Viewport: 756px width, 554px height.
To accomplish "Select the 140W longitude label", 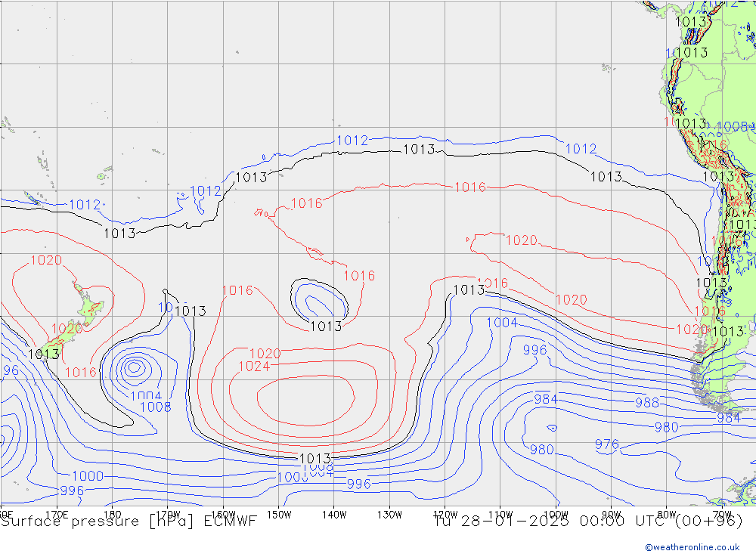I will pos(334,515).
